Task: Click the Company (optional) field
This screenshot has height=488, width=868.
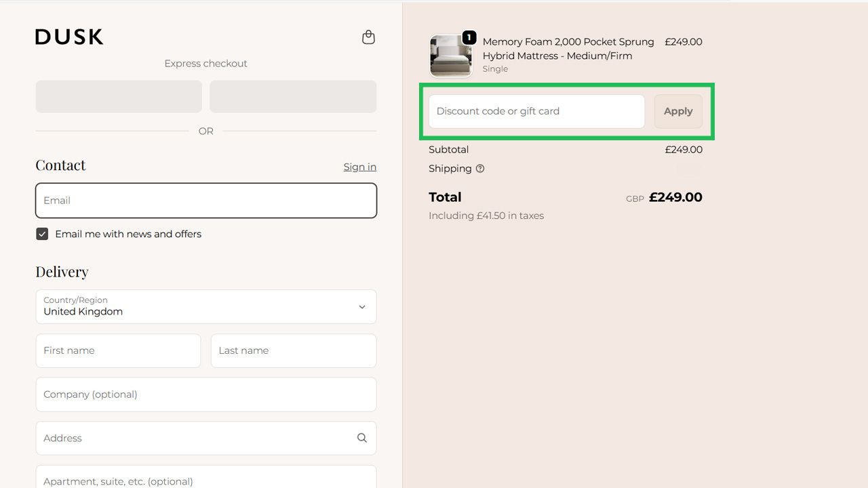Action: pyautogui.click(x=205, y=394)
